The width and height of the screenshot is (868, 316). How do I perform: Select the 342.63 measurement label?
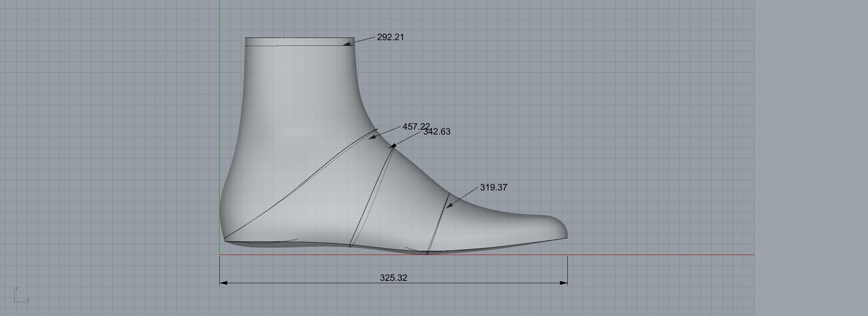tap(437, 132)
